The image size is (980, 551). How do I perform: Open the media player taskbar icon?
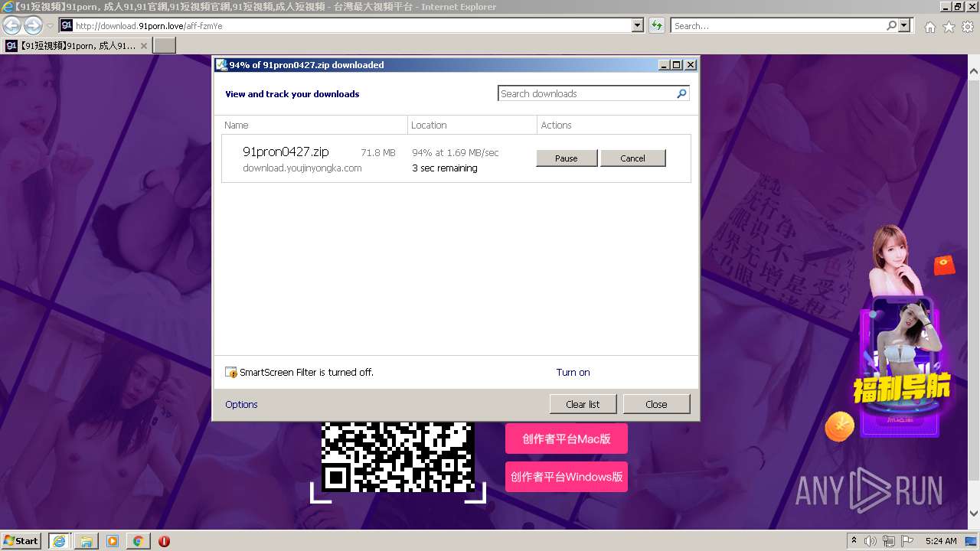click(x=113, y=540)
